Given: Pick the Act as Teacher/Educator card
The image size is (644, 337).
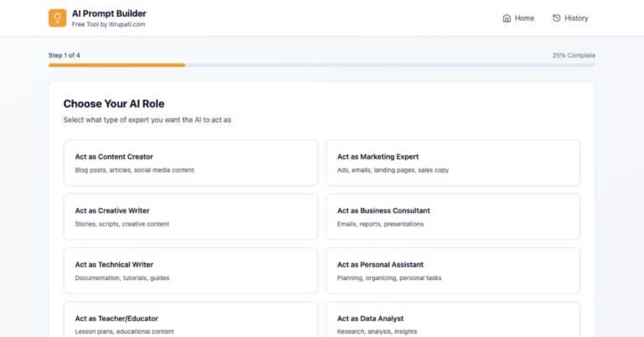Looking at the screenshot, I should tap(191, 319).
